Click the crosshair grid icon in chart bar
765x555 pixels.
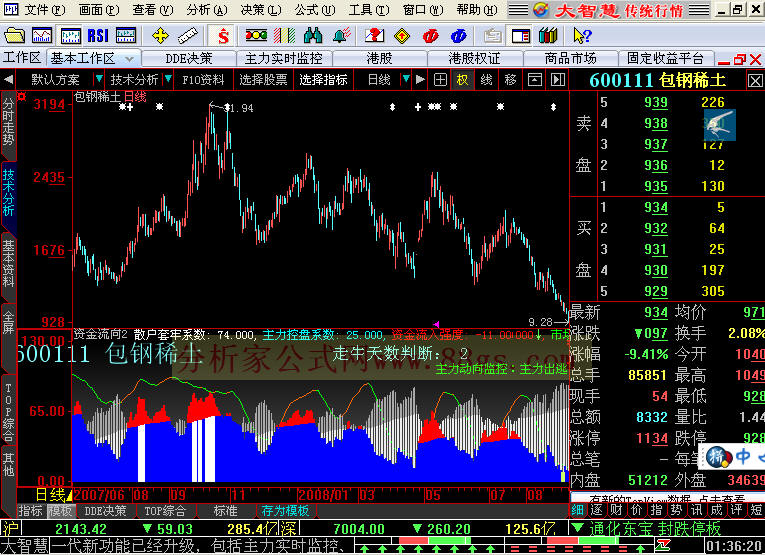440,79
